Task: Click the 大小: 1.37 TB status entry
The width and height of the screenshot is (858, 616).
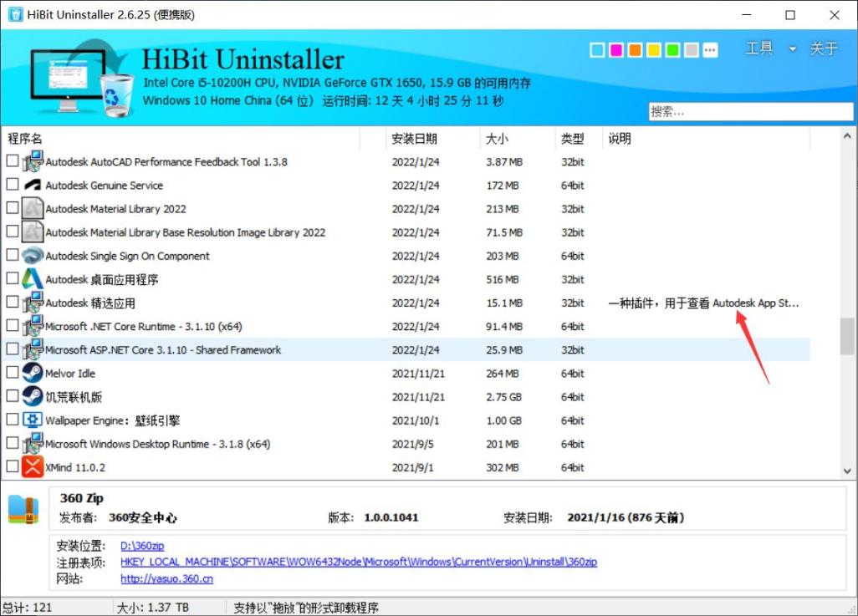Action: [153, 608]
